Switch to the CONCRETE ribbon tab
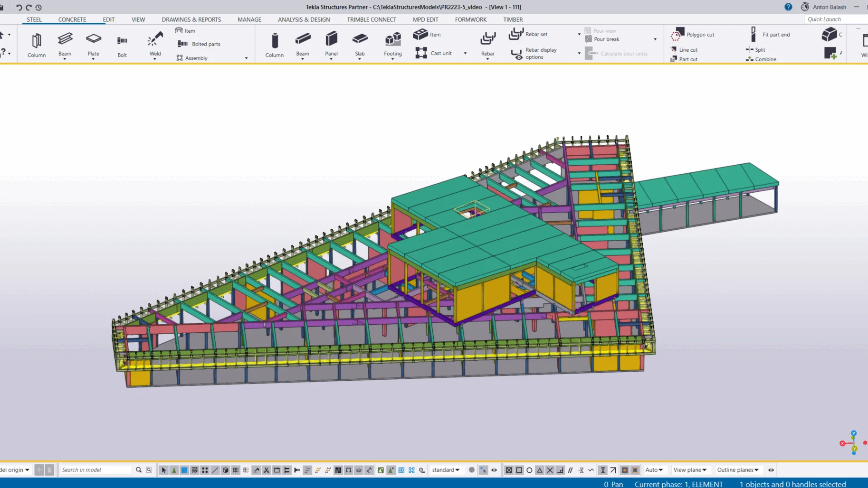 click(x=72, y=19)
